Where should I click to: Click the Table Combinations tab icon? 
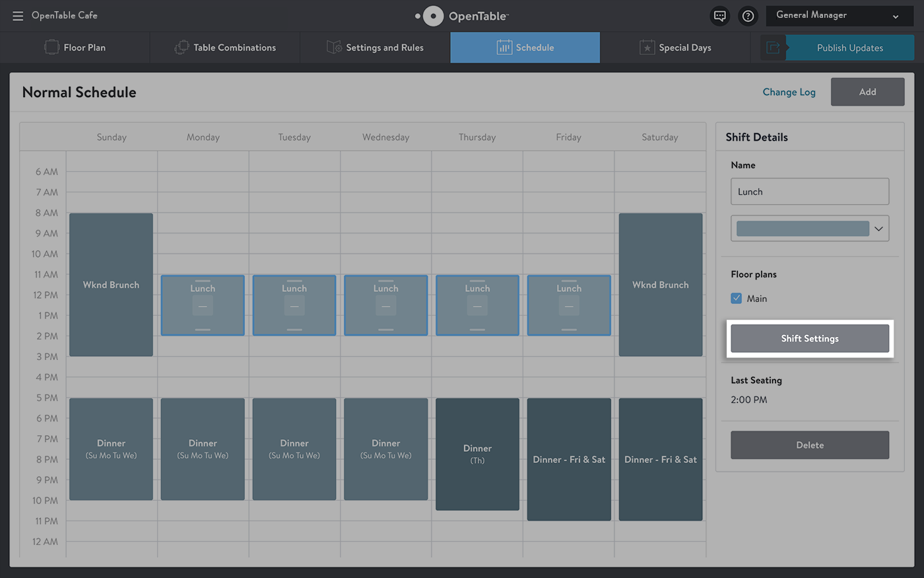tap(181, 48)
